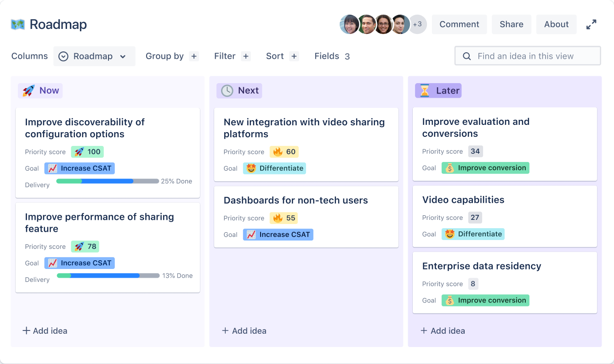Click the search field to find an idea

[x=528, y=56]
